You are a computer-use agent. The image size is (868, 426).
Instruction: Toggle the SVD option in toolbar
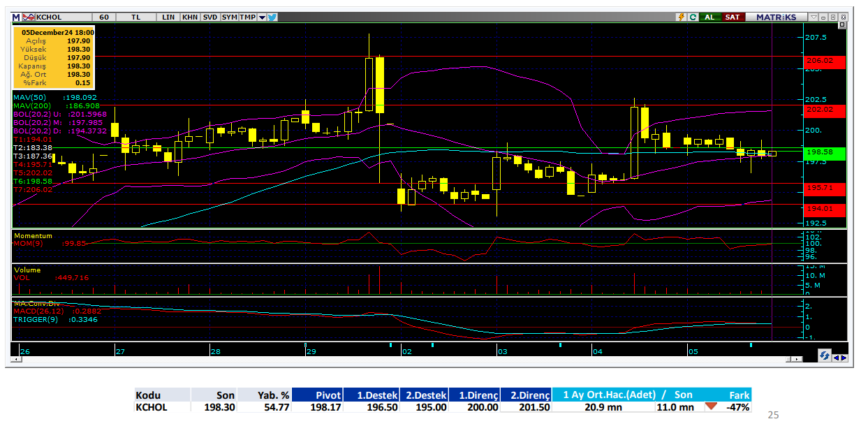[x=209, y=17]
